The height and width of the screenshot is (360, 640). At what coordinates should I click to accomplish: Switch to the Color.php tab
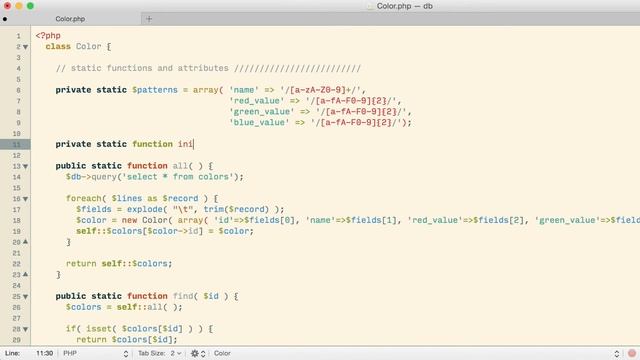(x=70, y=19)
